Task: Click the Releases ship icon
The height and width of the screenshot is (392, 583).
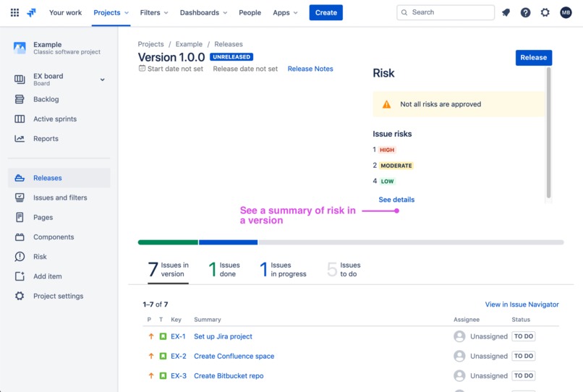Action: point(20,178)
